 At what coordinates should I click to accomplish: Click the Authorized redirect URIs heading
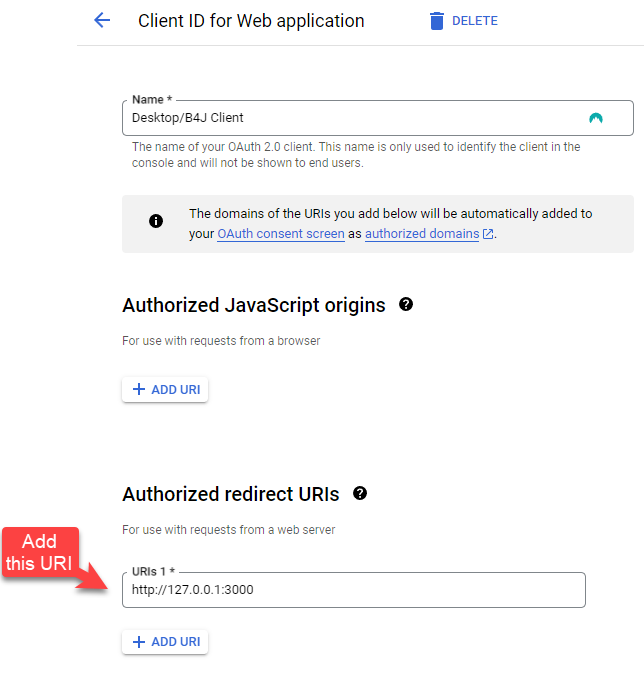click(x=231, y=494)
